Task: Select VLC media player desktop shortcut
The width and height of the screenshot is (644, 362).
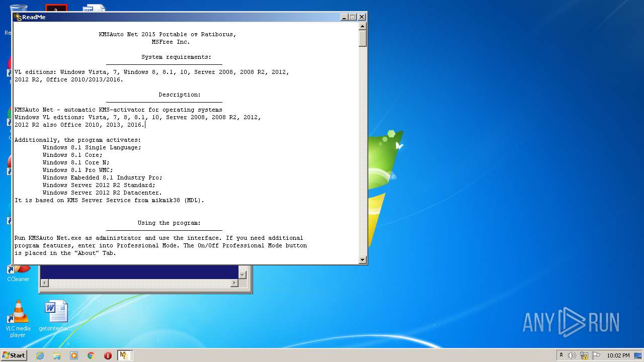Action: (x=18, y=319)
